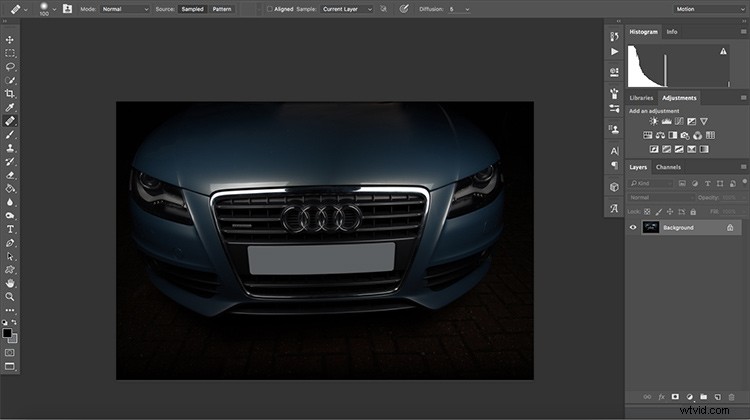Open the Diffusion value dropdown
This screenshot has width=750, height=420.
[467, 9]
